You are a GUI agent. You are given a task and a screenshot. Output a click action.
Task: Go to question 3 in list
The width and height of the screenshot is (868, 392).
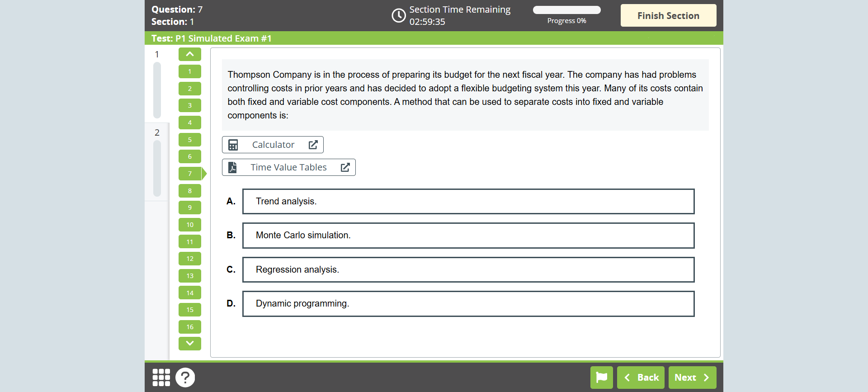190,105
